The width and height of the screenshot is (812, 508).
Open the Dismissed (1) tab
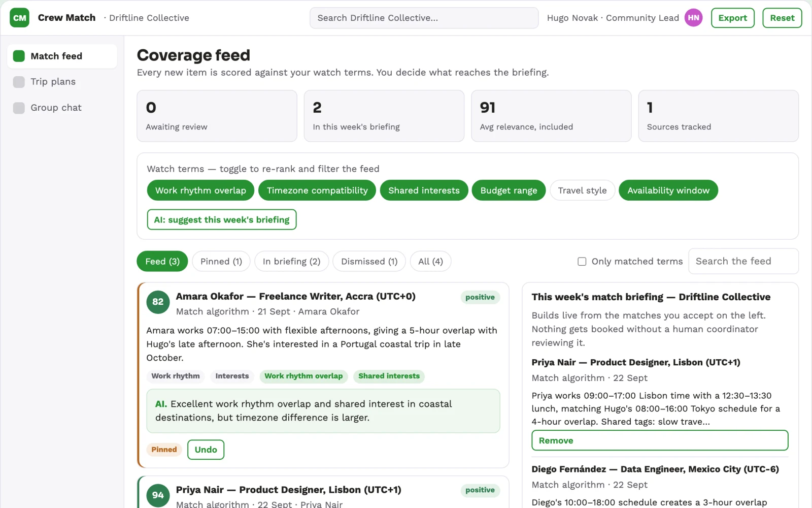(369, 262)
